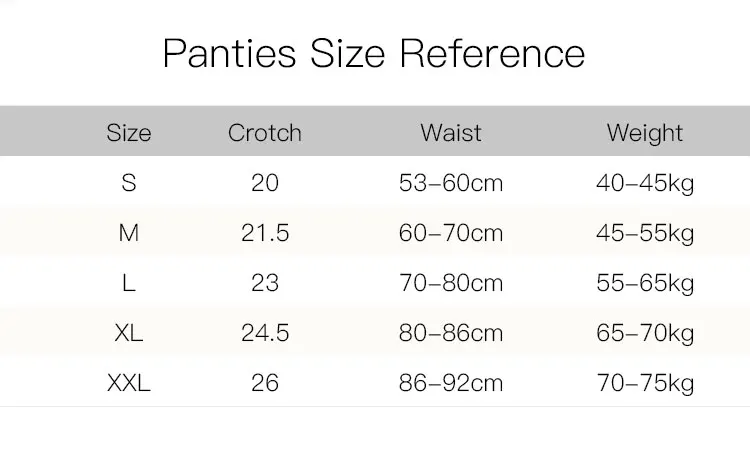Pick the M size cell
The width and height of the screenshot is (750, 460).
point(129,233)
